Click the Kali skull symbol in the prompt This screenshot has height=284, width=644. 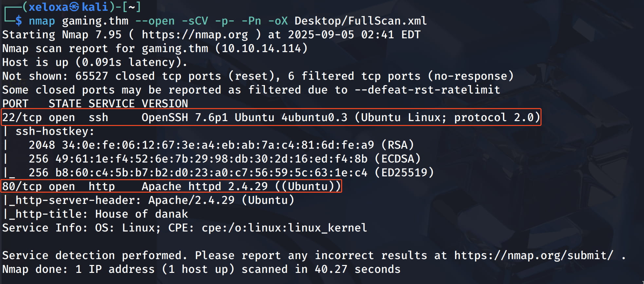[74, 7]
